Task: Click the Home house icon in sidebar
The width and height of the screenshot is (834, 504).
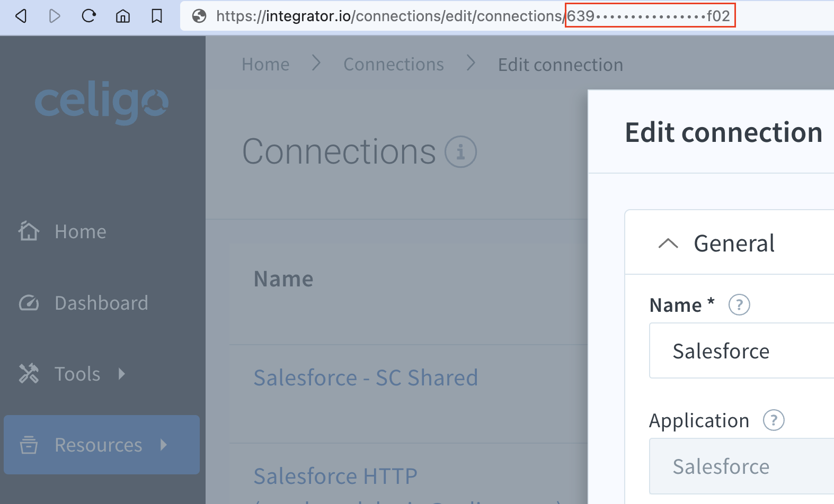Action: (29, 231)
